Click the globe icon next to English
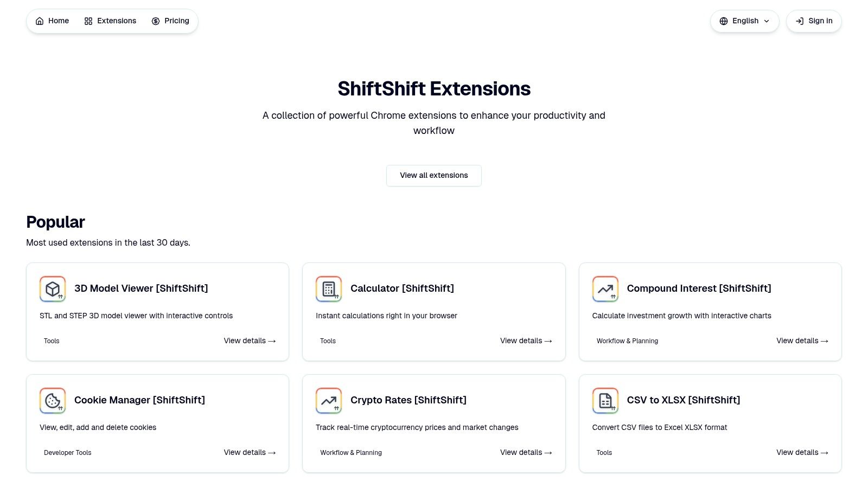 [x=724, y=21]
